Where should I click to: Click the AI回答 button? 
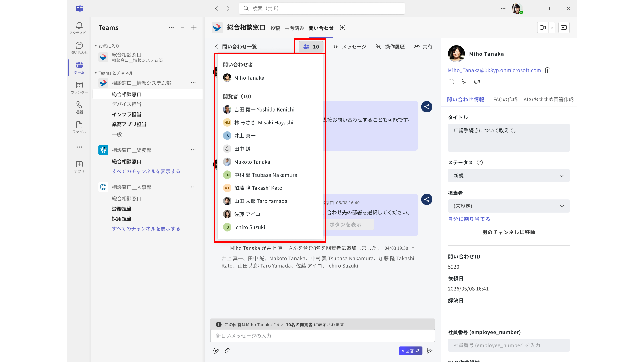[x=411, y=351]
